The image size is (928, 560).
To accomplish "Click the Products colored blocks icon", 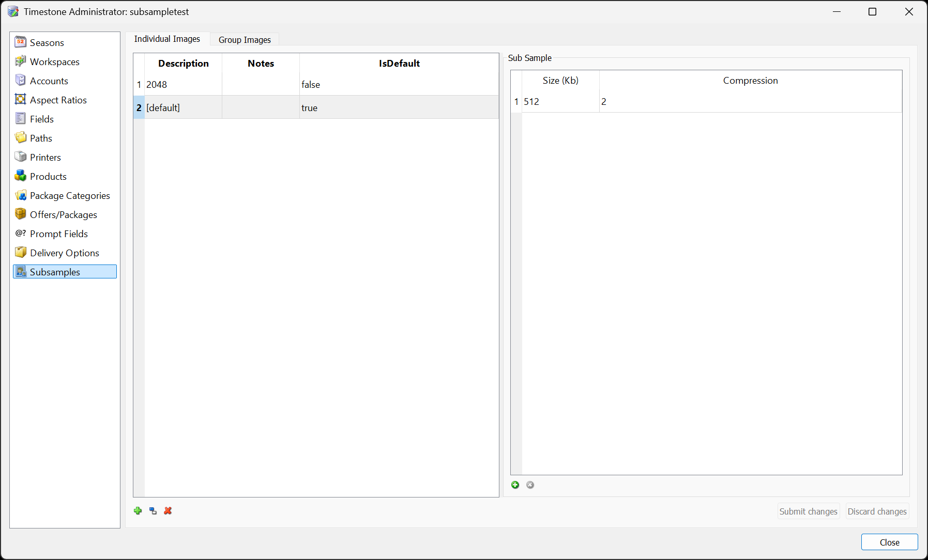I will pos(20,176).
